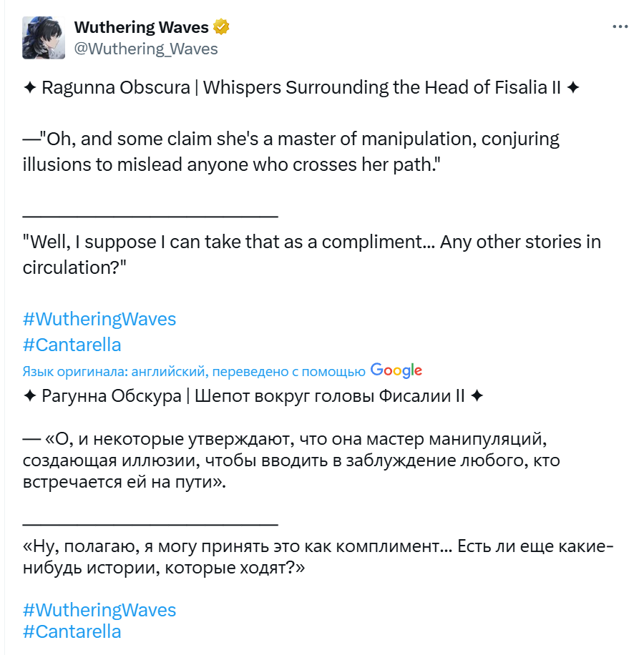
Task: Click the divider line in the Russian translation
Action: 150,524
